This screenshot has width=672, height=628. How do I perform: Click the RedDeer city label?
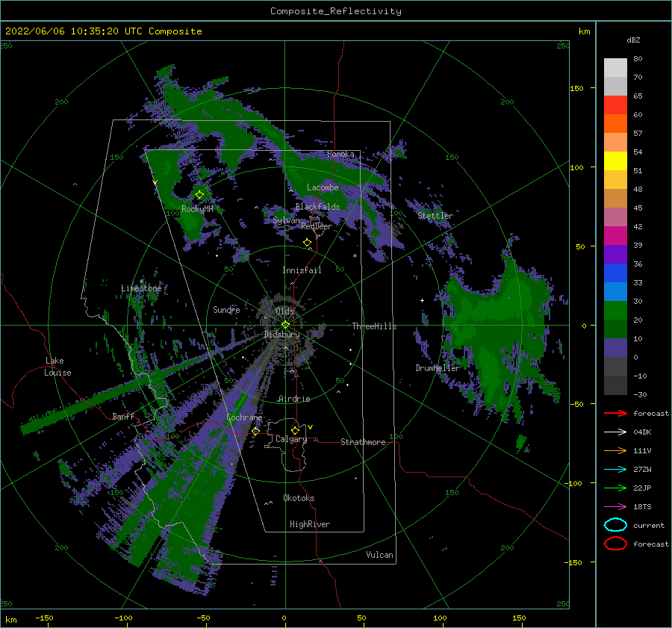click(x=317, y=226)
